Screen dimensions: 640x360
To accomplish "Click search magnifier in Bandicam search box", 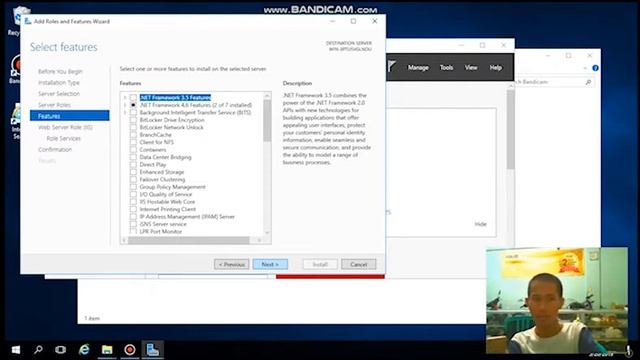I will point(588,82).
